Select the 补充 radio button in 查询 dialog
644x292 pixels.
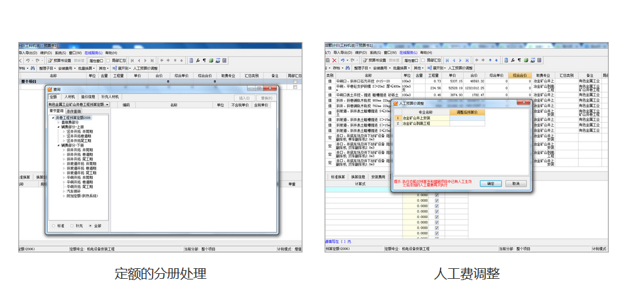[72, 226]
